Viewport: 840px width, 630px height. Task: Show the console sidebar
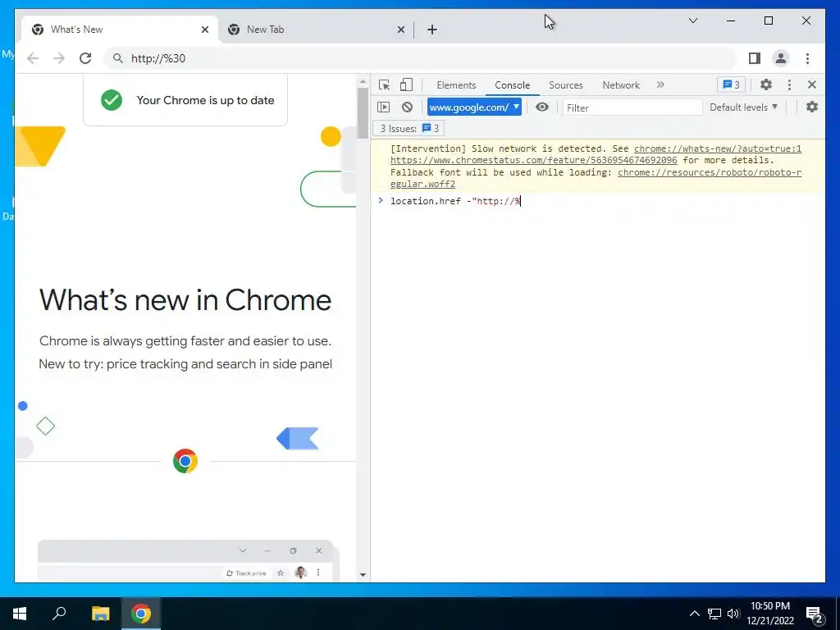tap(384, 107)
